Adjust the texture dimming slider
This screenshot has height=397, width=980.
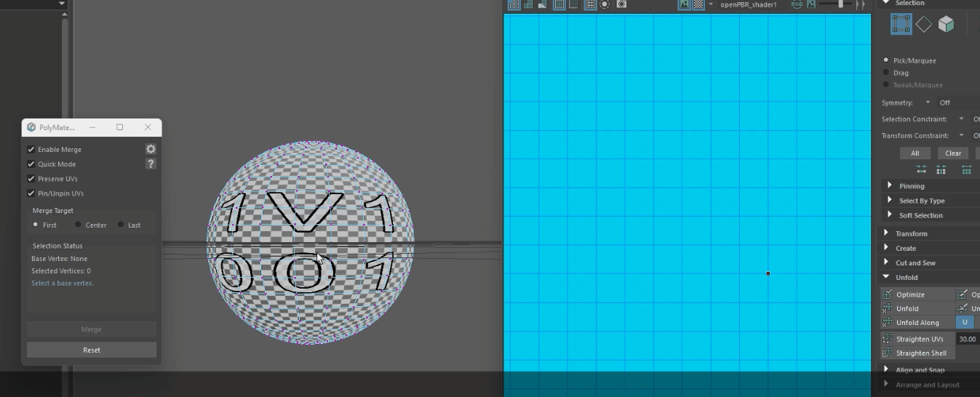click(x=841, y=4)
